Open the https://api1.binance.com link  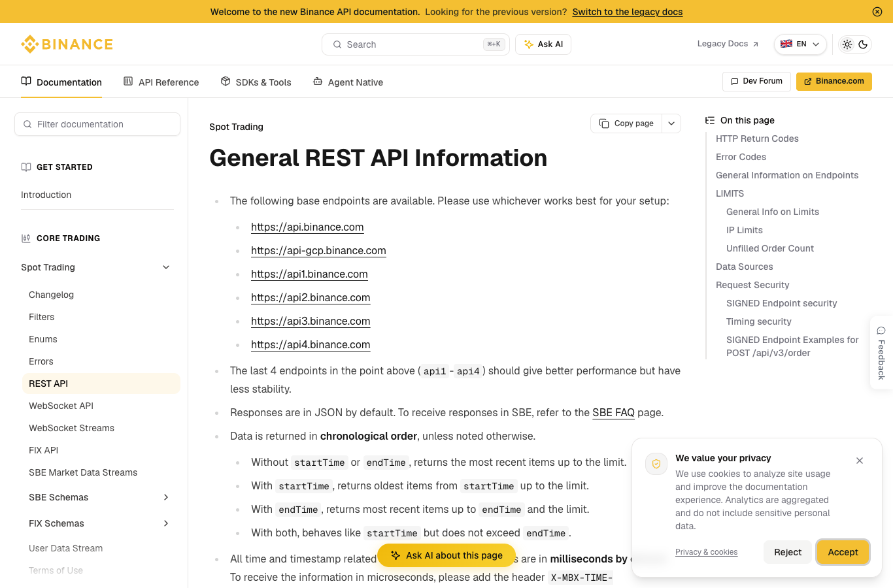pos(309,274)
